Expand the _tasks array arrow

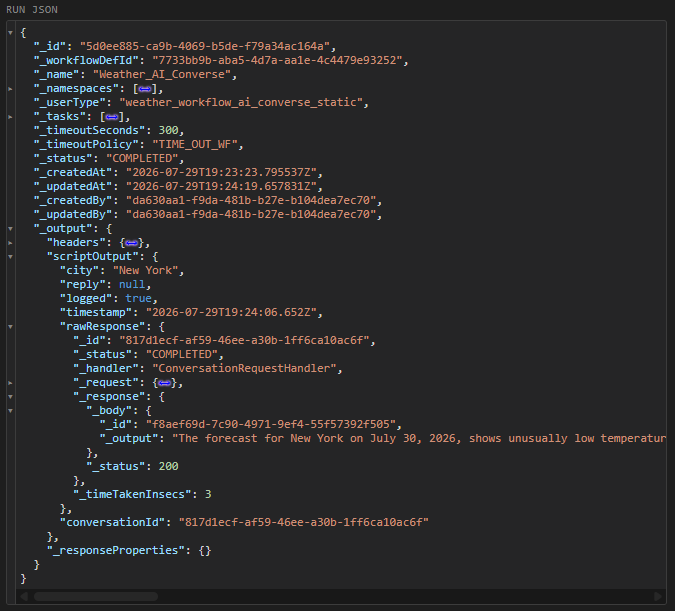(x=10, y=117)
